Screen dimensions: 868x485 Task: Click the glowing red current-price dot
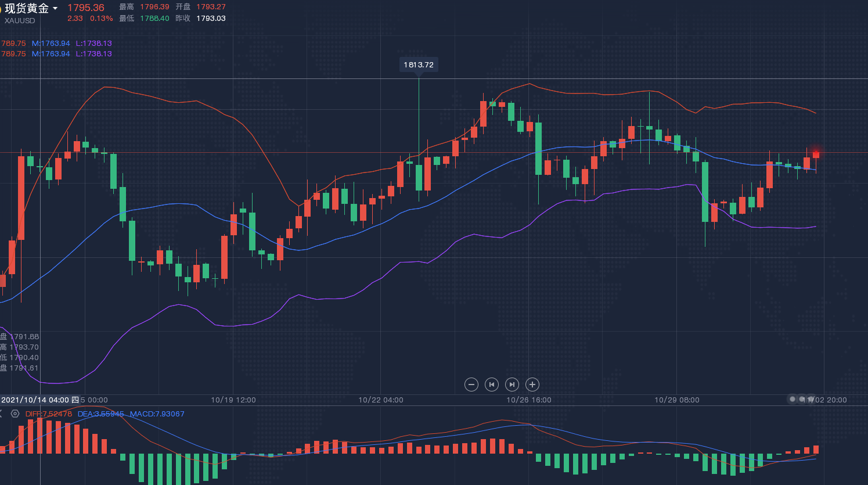coord(816,153)
